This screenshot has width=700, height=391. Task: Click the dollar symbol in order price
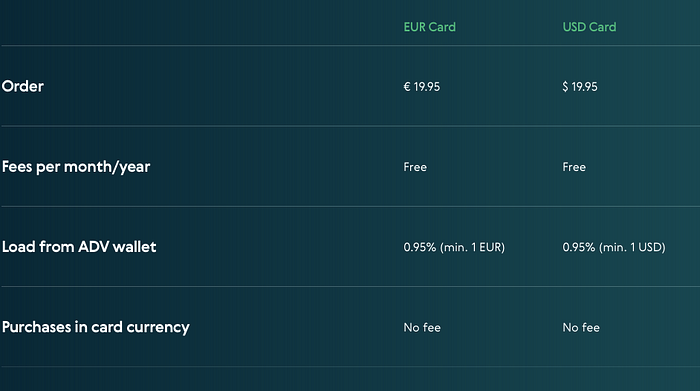coord(565,87)
